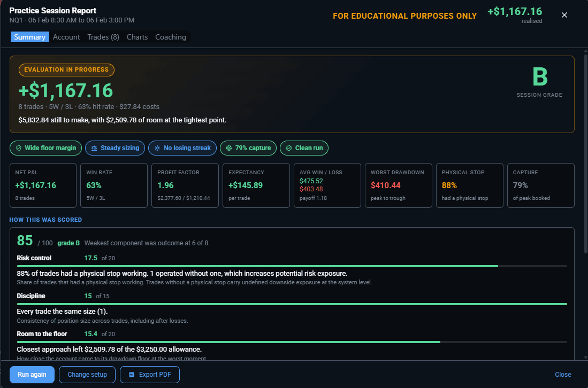Click the check badge icon in Clean run

click(289, 148)
